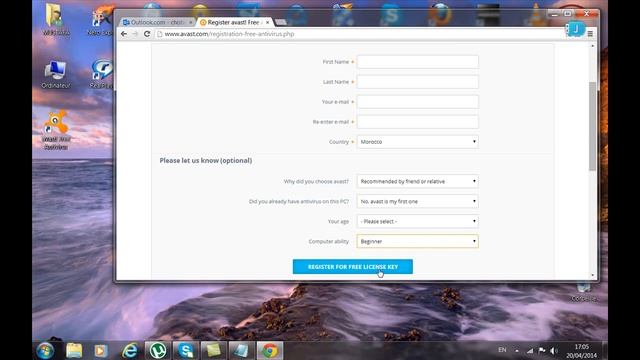The height and width of the screenshot is (360, 640).
Task: Select the Corbeille recycle bin icon
Action: pyautogui.click(x=584, y=292)
